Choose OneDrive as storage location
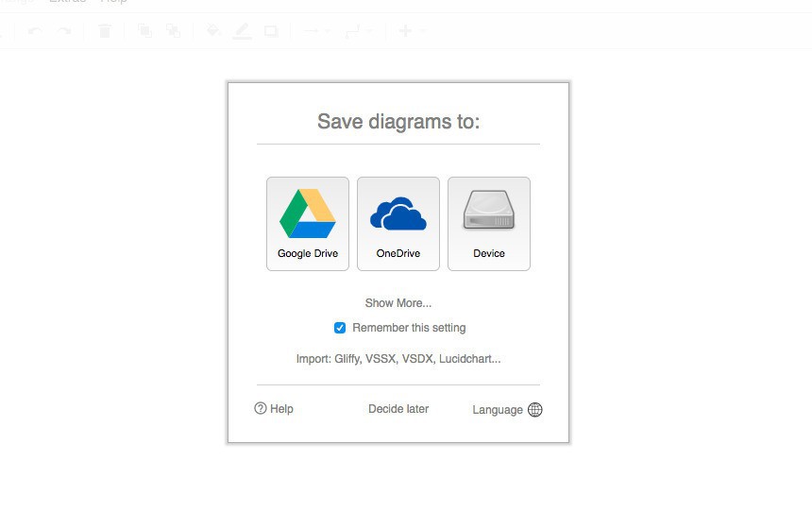This screenshot has width=812, height=529. [x=398, y=224]
